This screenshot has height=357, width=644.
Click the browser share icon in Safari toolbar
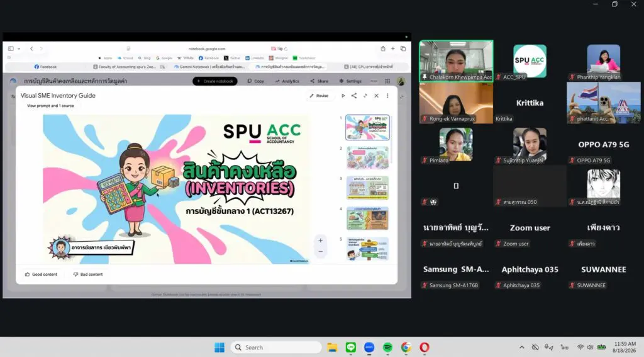click(383, 48)
